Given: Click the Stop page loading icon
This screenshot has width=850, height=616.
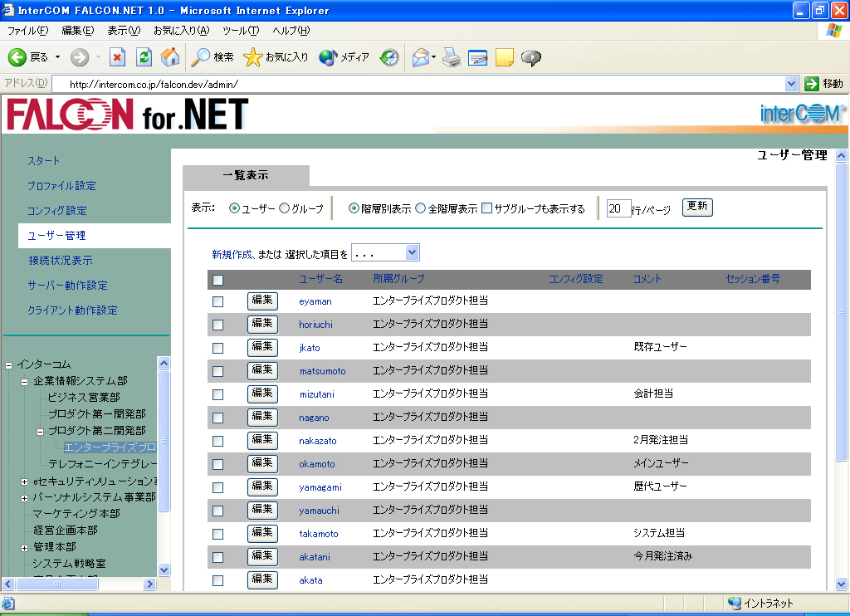Looking at the screenshot, I should pos(117,57).
